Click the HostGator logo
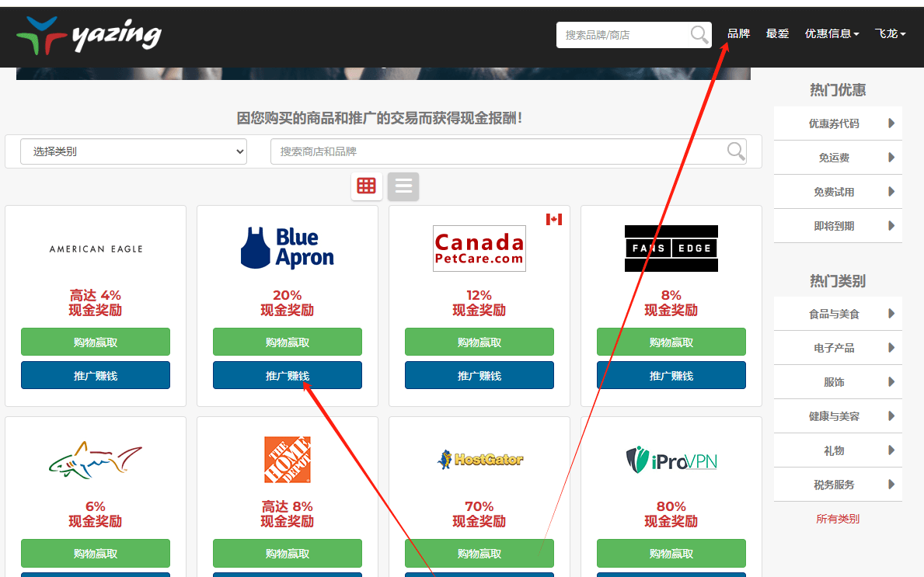The image size is (924, 577). tap(479, 459)
